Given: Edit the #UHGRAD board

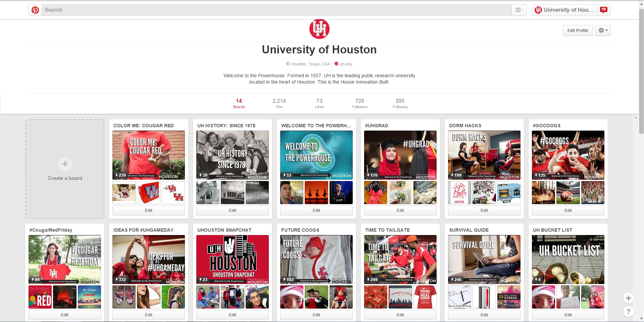Looking at the screenshot, I should [x=400, y=211].
